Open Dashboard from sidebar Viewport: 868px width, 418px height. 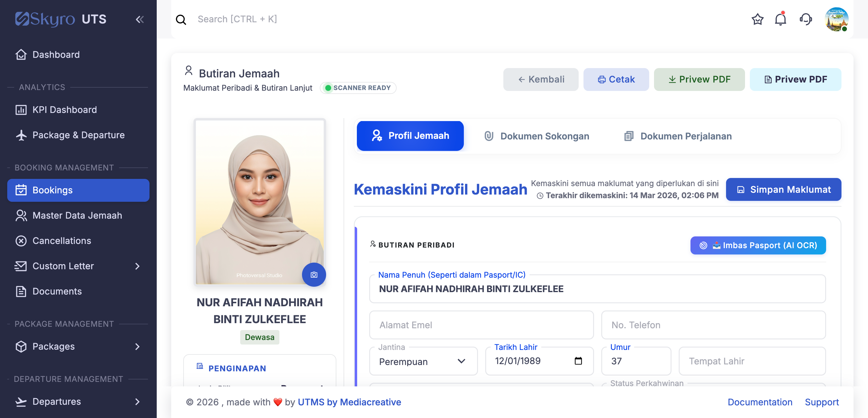coord(78,55)
